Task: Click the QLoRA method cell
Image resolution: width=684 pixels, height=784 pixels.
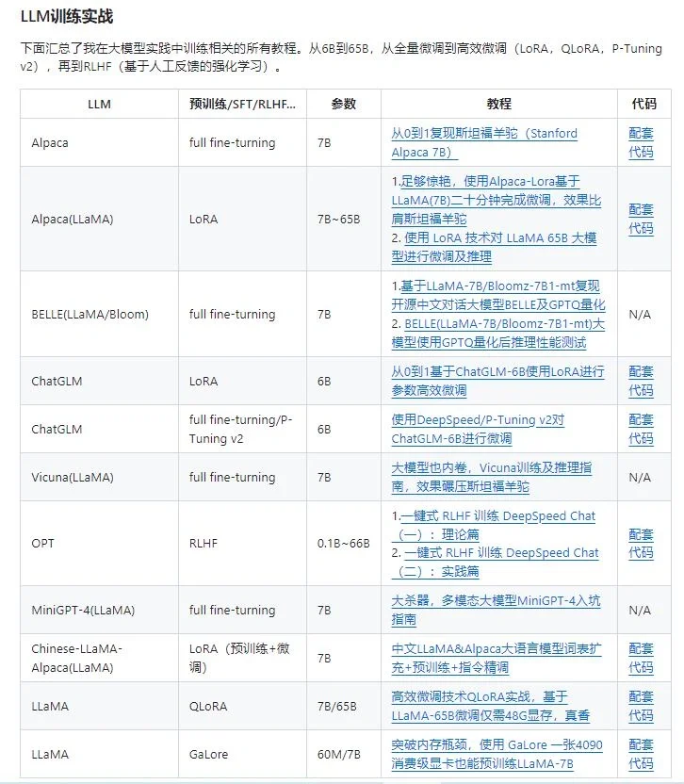Action: point(242,706)
